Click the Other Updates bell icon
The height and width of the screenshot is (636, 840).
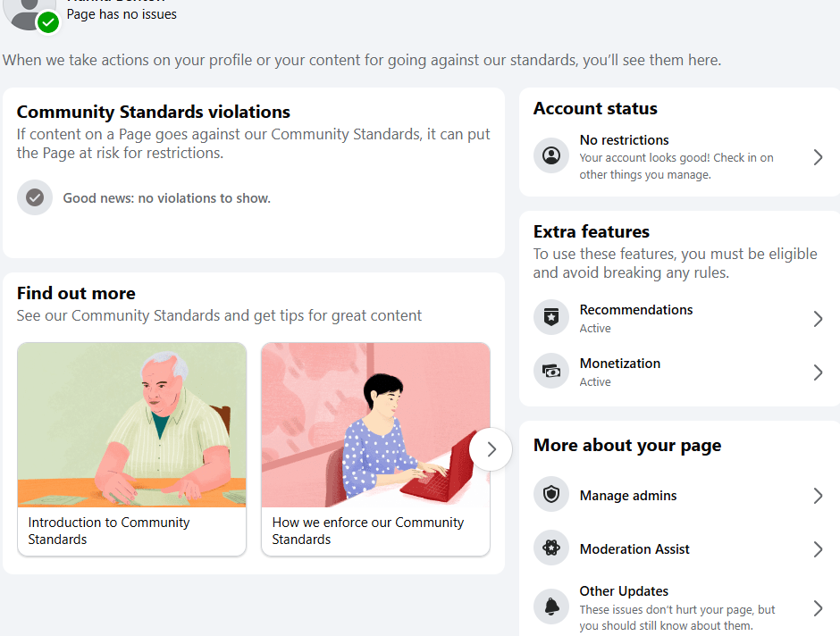tap(551, 607)
